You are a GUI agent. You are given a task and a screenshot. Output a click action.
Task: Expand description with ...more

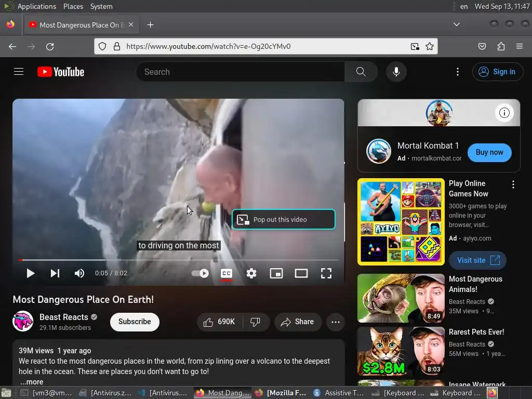pyautogui.click(x=32, y=382)
